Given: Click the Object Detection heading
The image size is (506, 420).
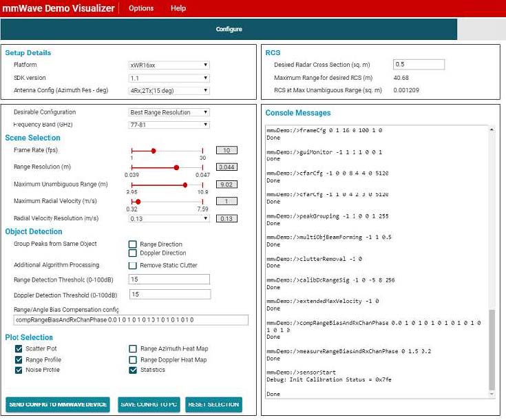Looking at the screenshot, I should (x=34, y=231).
